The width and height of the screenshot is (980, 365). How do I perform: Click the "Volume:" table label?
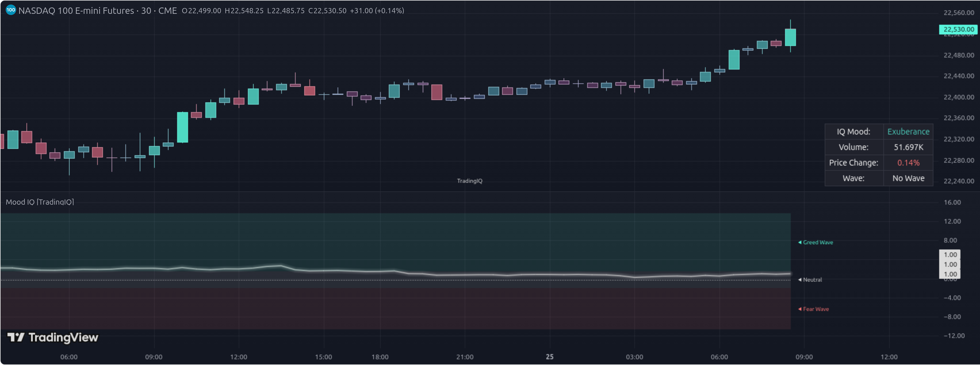point(853,147)
